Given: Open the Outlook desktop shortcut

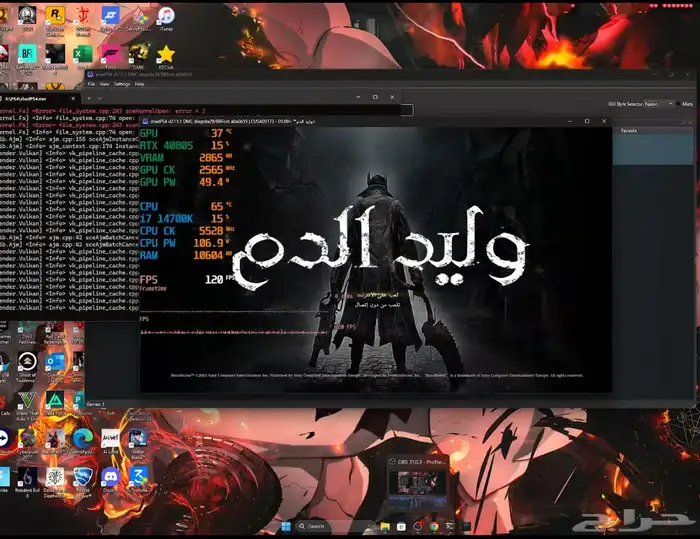Looking at the screenshot, I should click(55, 362).
